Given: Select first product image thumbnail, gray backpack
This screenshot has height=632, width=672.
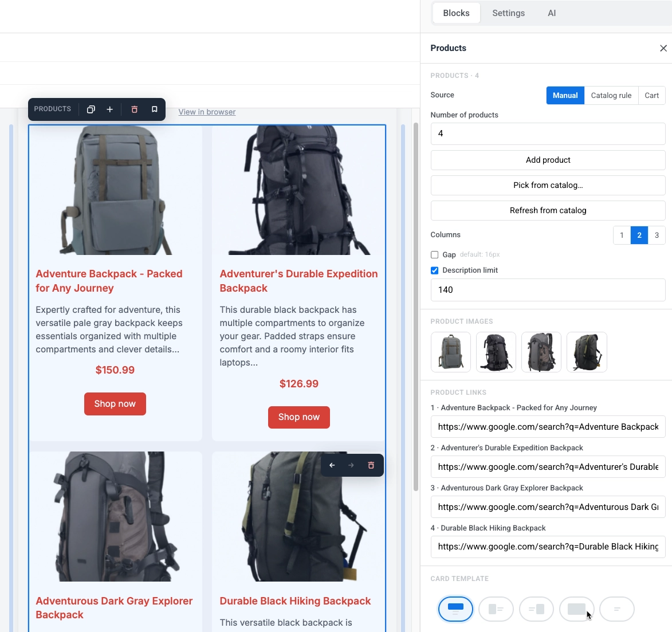Looking at the screenshot, I should [450, 352].
